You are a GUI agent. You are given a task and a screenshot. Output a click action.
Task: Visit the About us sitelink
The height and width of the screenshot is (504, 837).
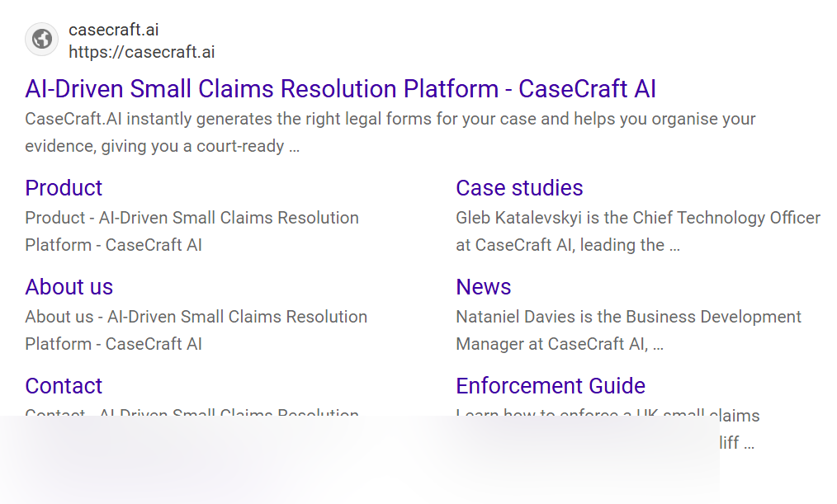tap(69, 287)
